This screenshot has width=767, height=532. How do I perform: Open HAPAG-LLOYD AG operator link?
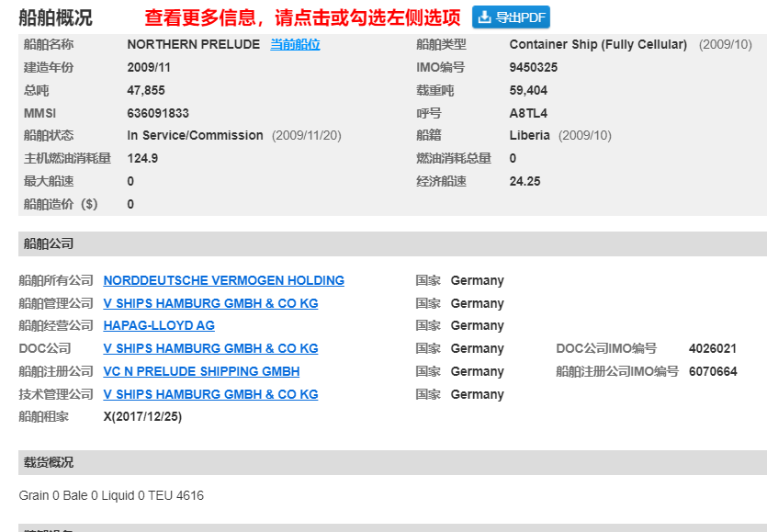pos(159,325)
